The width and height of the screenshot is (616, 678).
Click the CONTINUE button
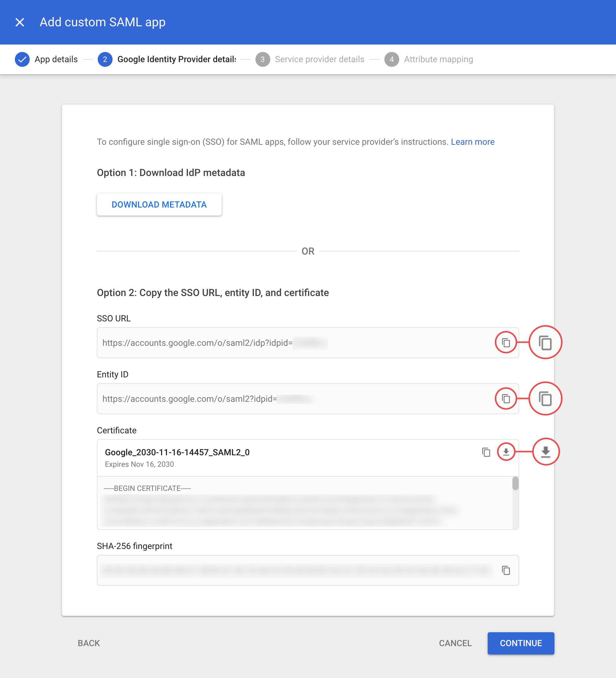pos(520,643)
